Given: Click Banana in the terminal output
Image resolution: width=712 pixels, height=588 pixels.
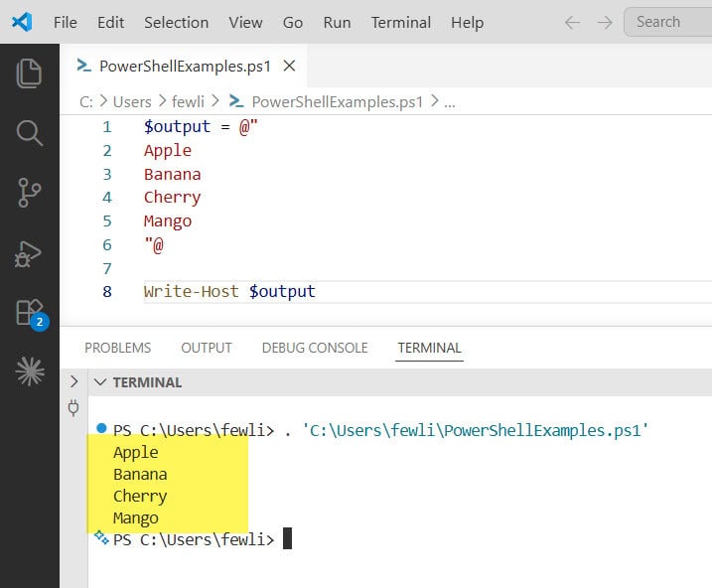Looking at the screenshot, I should click(140, 474).
